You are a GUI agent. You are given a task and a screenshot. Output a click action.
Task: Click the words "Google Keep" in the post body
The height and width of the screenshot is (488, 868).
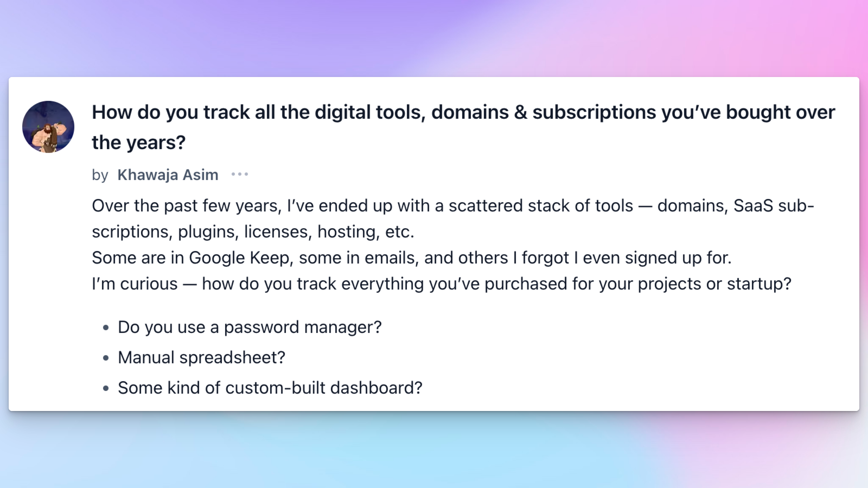pyautogui.click(x=239, y=258)
